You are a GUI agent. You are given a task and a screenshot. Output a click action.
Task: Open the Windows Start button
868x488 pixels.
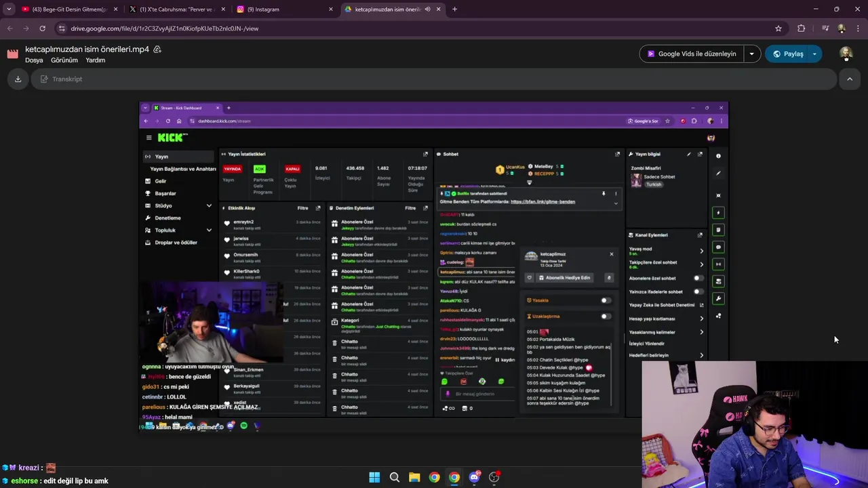[x=374, y=477]
